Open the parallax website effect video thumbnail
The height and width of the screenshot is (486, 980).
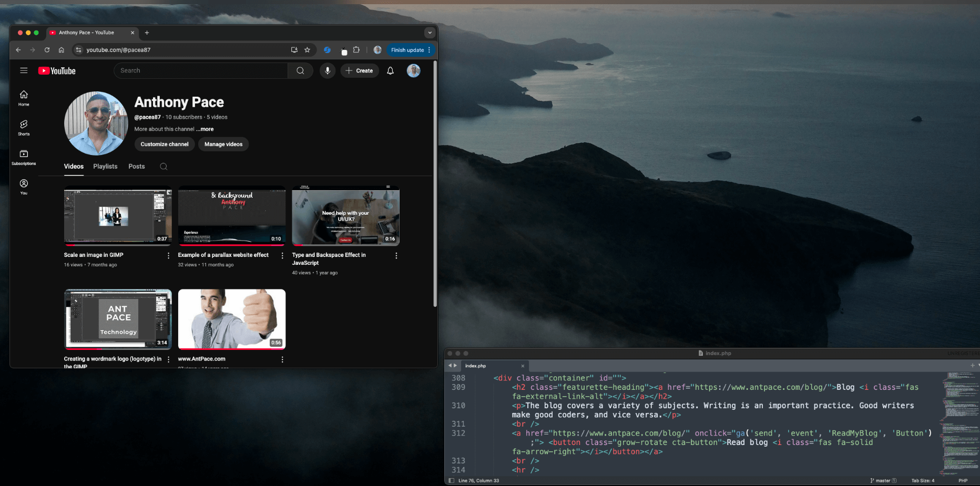pos(232,215)
